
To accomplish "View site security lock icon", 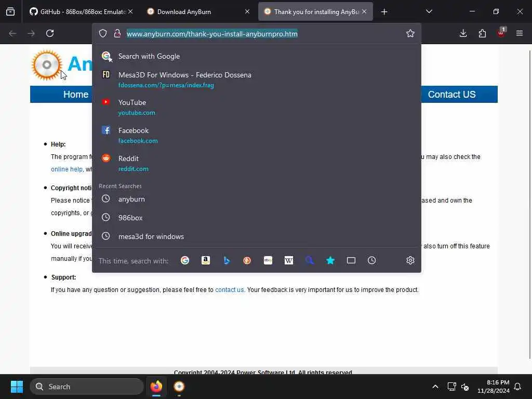I will pyautogui.click(x=117, y=33).
